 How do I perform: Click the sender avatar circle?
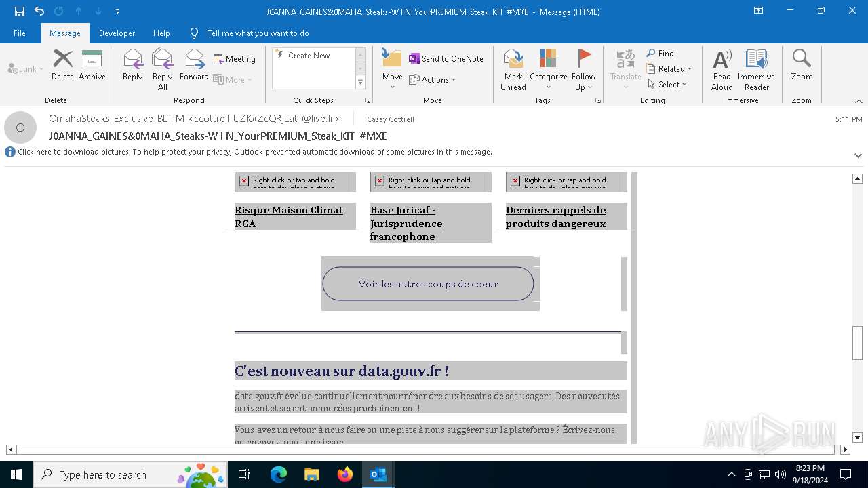coord(20,127)
